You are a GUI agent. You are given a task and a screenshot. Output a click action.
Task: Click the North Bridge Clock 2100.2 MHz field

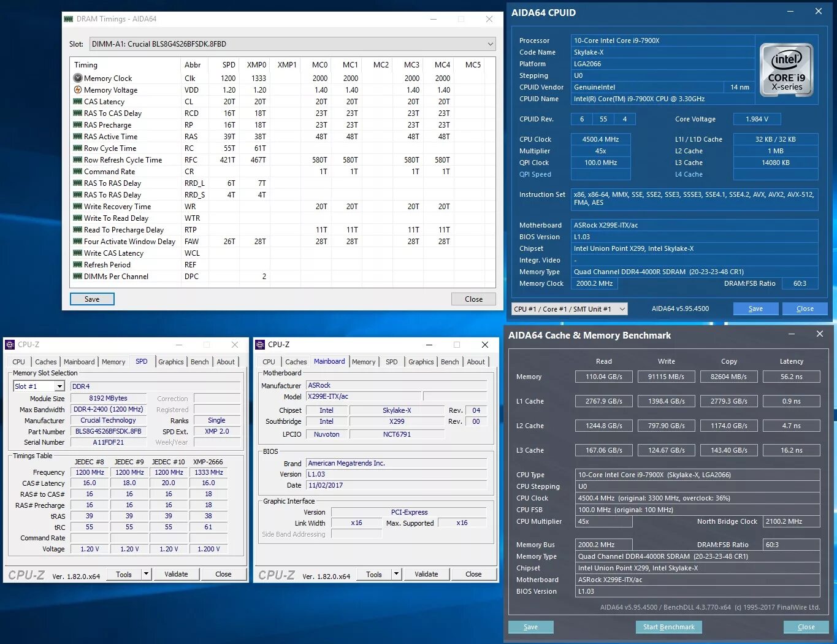tap(791, 522)
